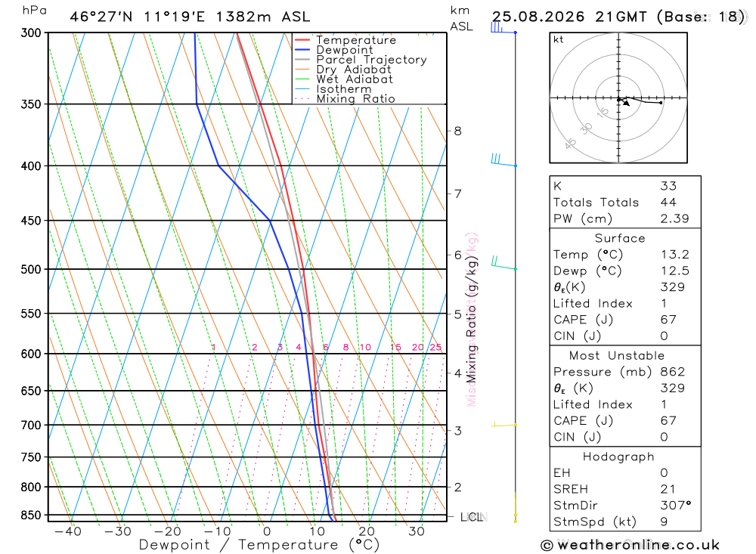This screenshot has height=554, width=756.
Task: Click the hodograph storm motion arrow
Action: pyautogui.click(x=625, y=102)
